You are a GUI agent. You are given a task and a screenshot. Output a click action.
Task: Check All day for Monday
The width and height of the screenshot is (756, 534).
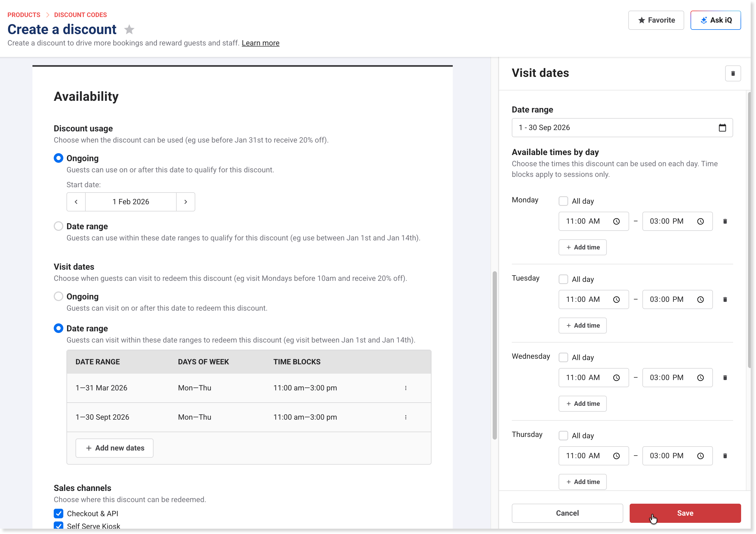coord(563,201)
